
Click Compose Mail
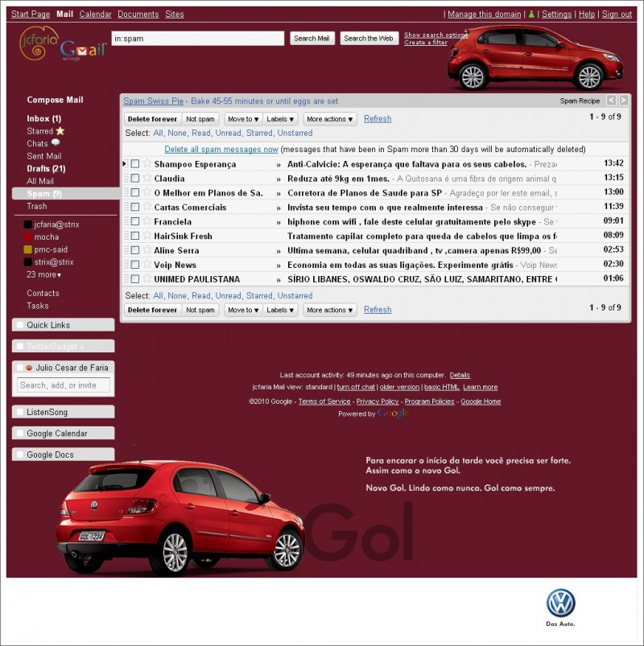click(55, 100)
